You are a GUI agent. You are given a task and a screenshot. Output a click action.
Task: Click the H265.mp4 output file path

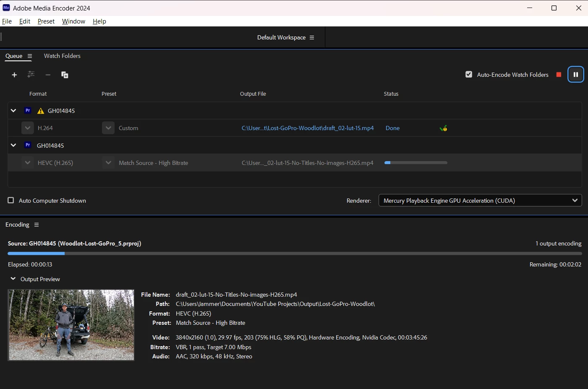[x=307, y=163]
